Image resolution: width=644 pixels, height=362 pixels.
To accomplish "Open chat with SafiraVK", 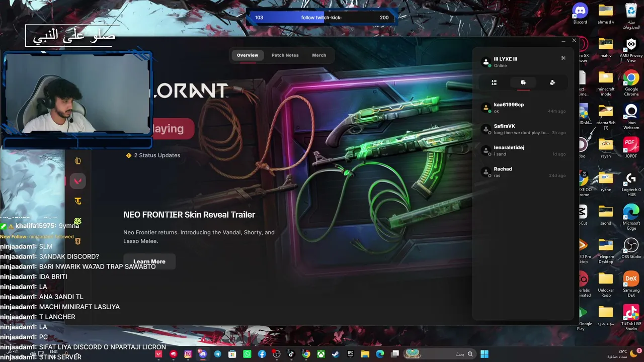I will tap(523, 129).
